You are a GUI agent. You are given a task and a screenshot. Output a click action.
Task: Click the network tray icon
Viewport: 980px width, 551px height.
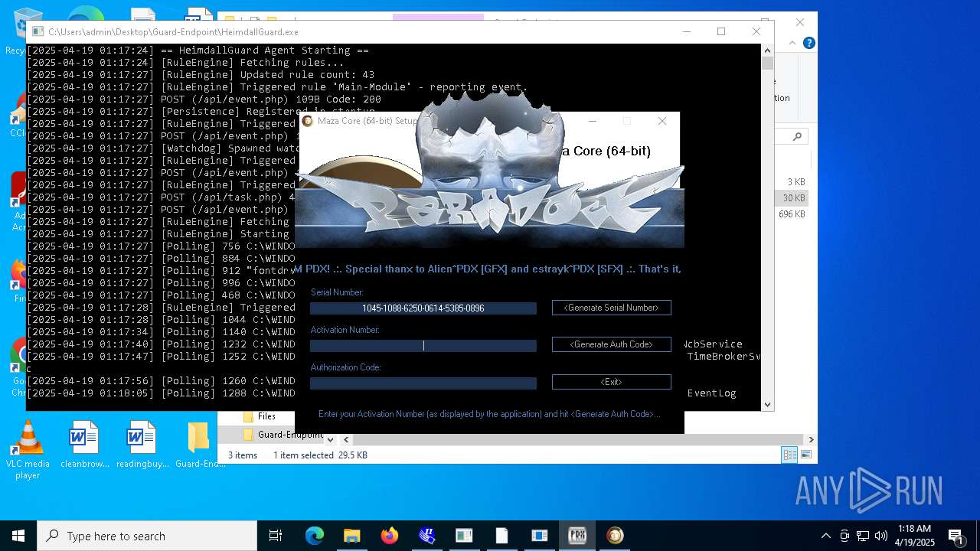[x=863, y=536]
